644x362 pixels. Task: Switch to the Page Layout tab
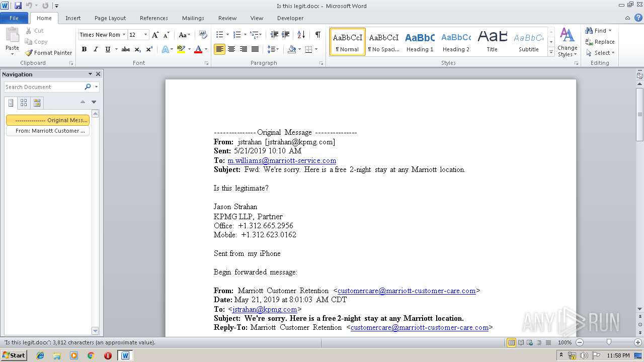(110, 18)
